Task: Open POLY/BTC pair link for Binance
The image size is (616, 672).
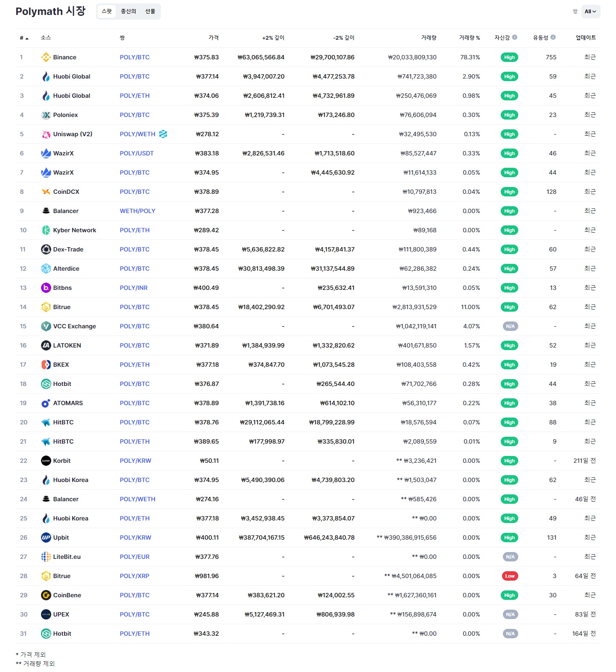Action: tap(134, 57)
